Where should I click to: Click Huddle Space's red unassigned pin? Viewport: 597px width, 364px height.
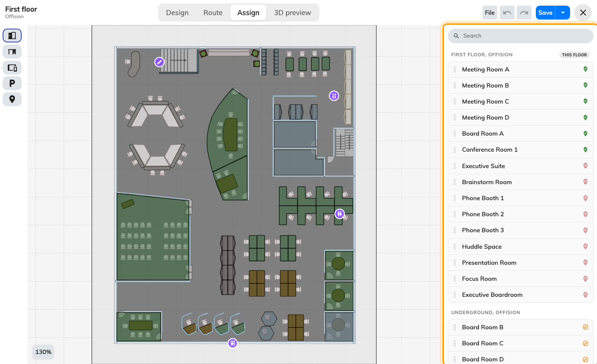point(585,247)
